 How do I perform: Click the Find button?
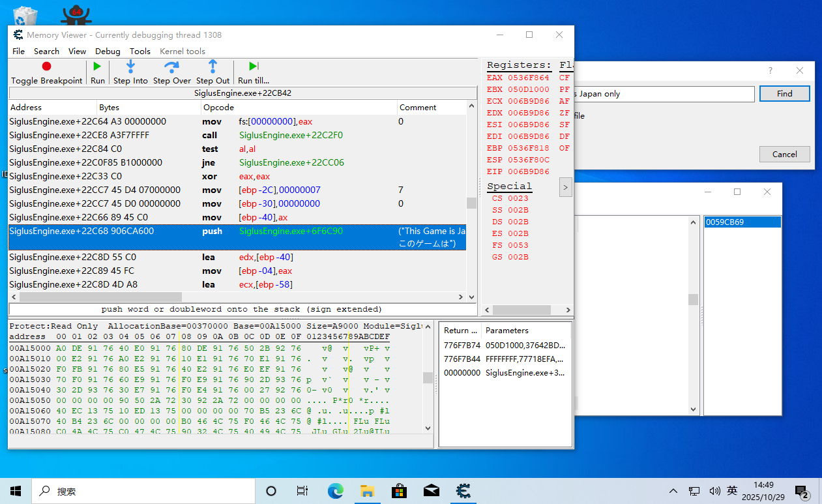coord(784,94)
